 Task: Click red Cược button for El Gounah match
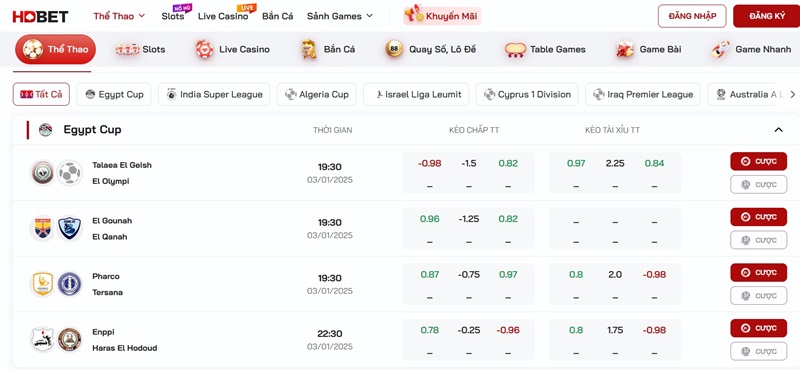(758, 217)
